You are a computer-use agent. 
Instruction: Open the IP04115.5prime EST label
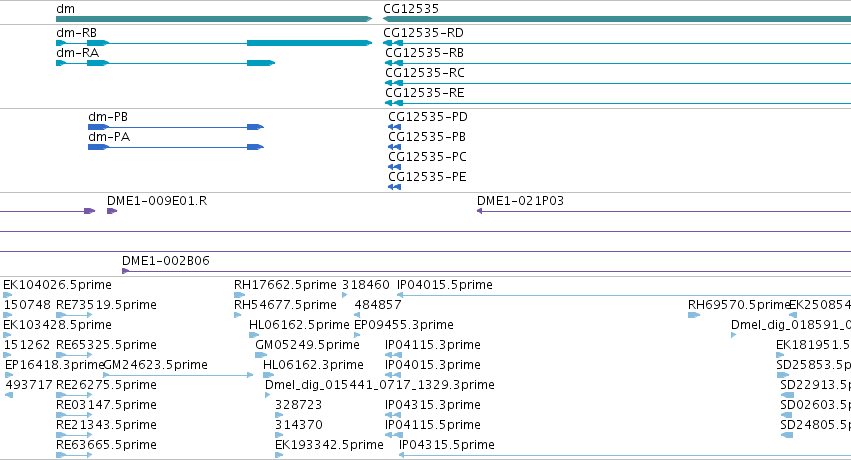tap(433, 425)
